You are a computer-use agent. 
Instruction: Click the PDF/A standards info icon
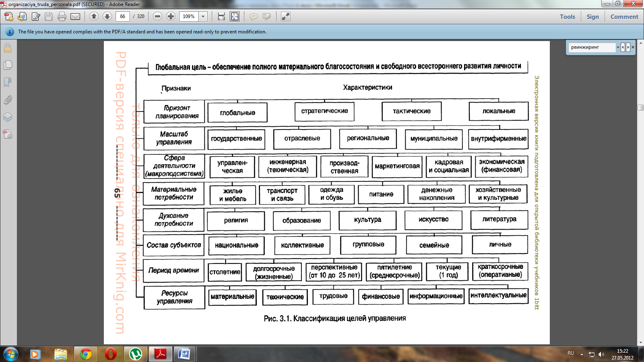click(x=10, y=32)
